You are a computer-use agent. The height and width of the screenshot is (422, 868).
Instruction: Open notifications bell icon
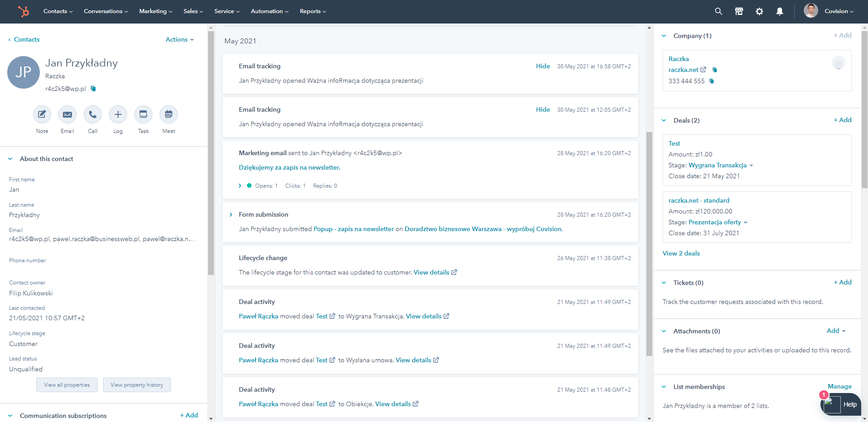point(780,11)
